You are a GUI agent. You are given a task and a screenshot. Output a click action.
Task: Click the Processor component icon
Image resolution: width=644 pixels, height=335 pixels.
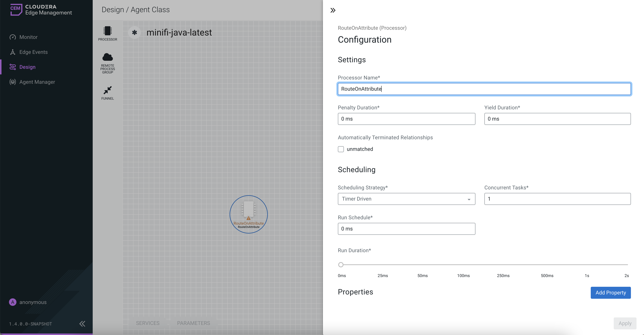(107, 31)
